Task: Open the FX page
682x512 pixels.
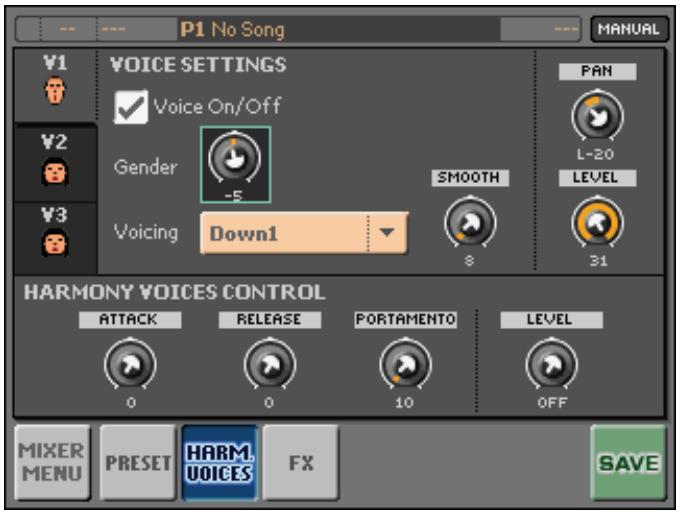Action: (301, 462)
